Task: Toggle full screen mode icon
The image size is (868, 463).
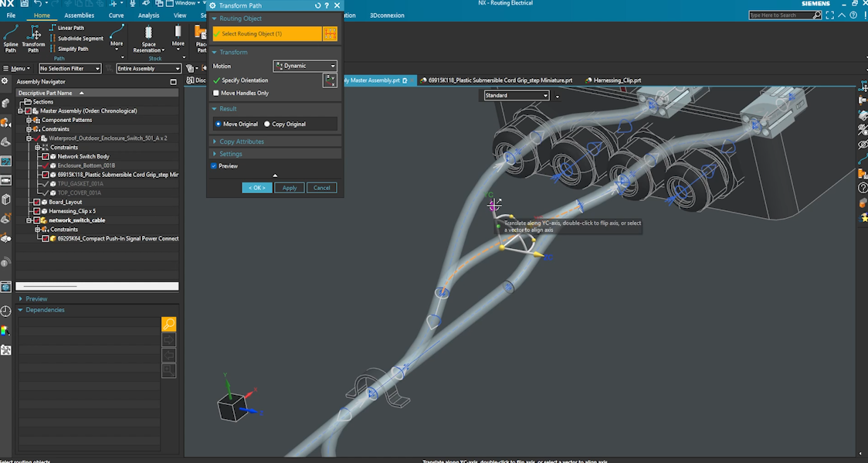Action: (829, 15)
